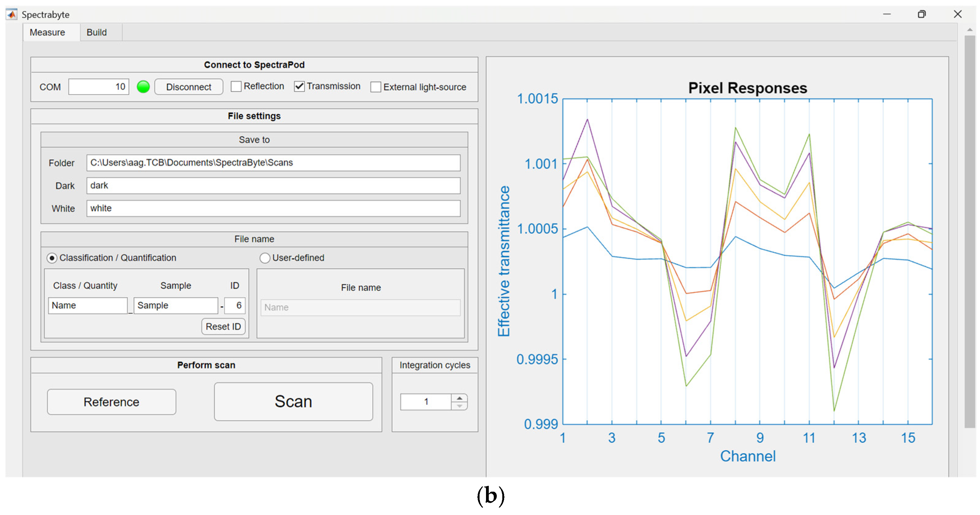Click the vertical scrollbar on the right
Screen dimensions: 980x515
(970, 232)
